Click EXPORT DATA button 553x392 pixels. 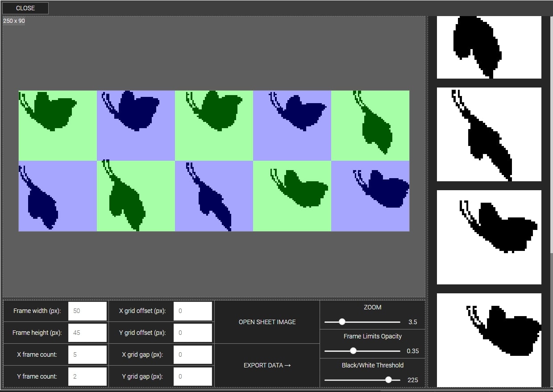pos(267,365)
